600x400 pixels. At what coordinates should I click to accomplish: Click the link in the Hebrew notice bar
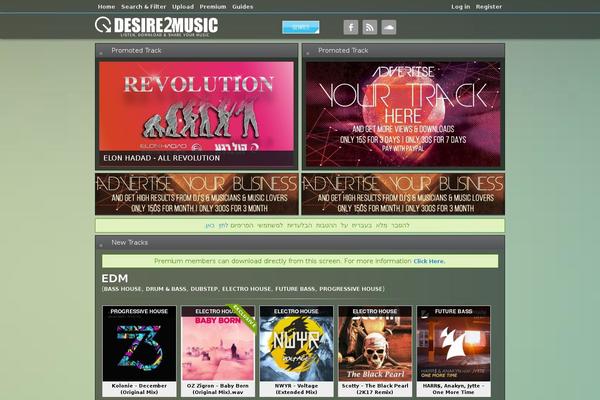tap(217, 225)
